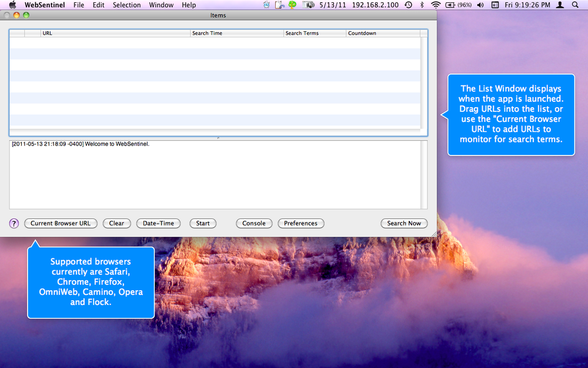Open the Window menu

point(161,5)
